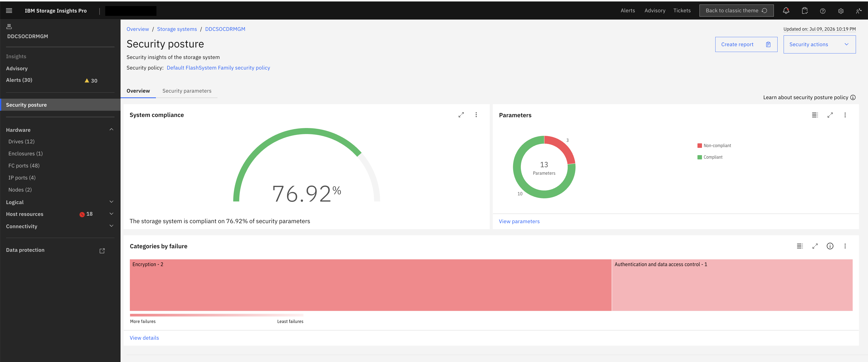Viewport: 868px width, 362px height.
Task: Open Advisory in the sidebar
Action: tap(17, 68)
